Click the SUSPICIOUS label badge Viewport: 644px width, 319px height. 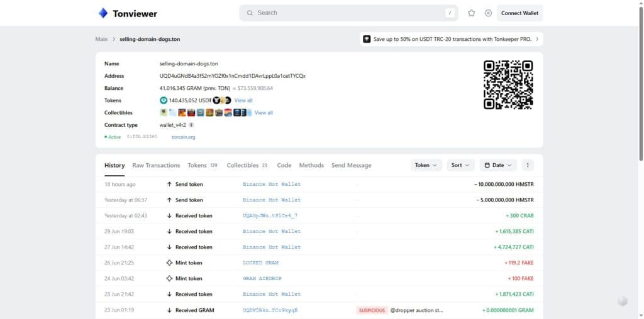pos(372,310)
